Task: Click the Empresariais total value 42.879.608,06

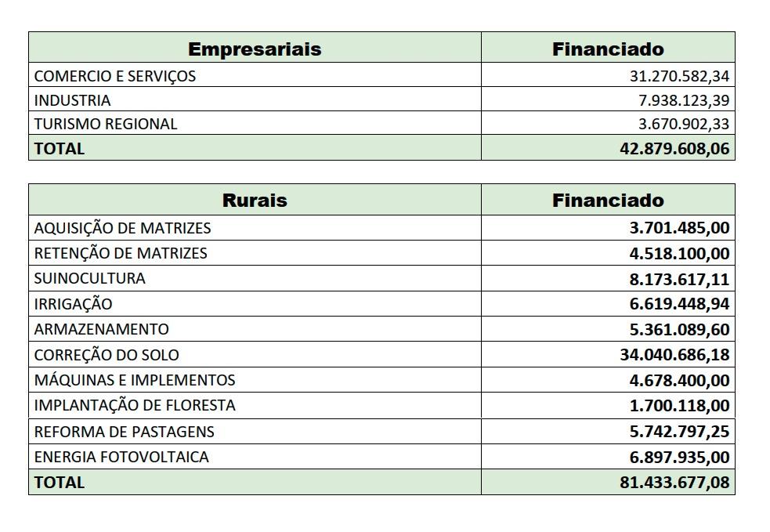Action: click(x=674, y=148)
